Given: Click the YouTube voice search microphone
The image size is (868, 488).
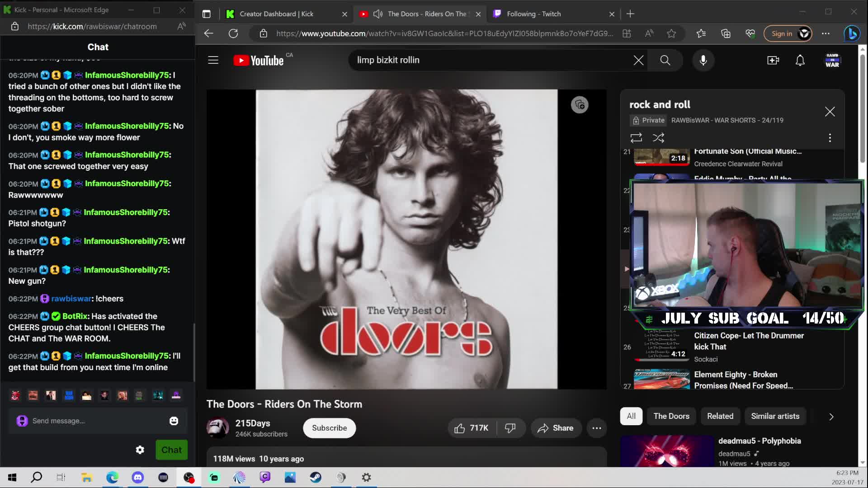Looking at the screenshot, I should (703, 60).
